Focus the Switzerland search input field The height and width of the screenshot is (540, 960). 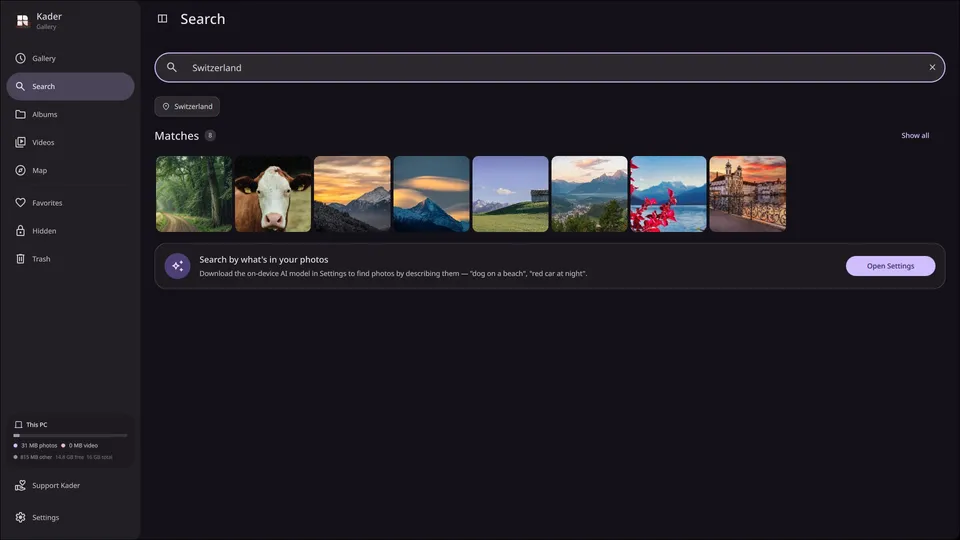pos(550,67)
